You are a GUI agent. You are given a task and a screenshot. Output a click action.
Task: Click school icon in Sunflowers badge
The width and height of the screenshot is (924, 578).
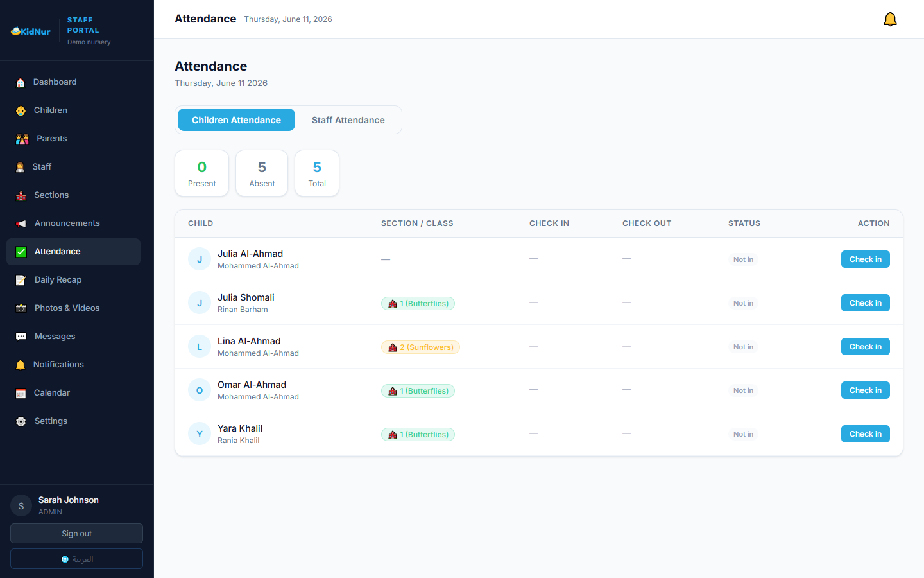pos(393,347)
